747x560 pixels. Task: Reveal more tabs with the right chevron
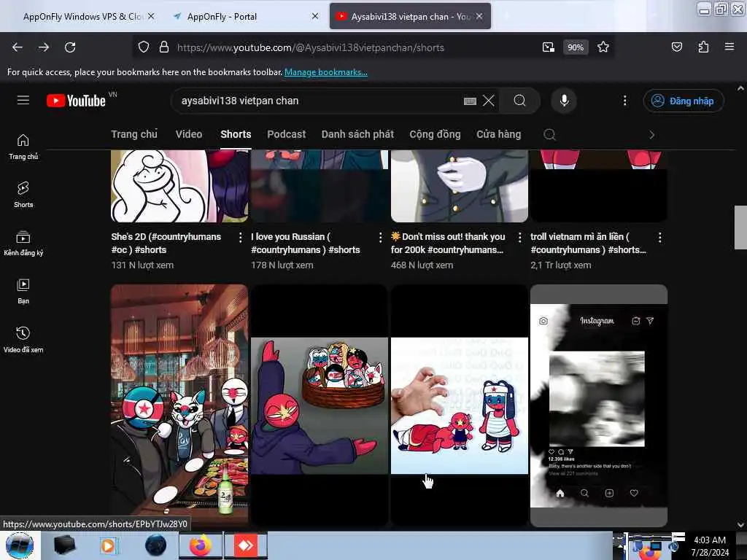651,135
